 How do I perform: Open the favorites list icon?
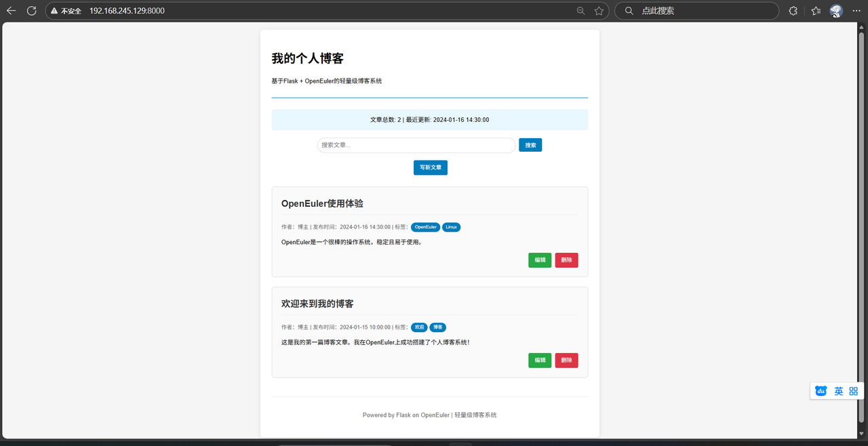coord(816,11)
